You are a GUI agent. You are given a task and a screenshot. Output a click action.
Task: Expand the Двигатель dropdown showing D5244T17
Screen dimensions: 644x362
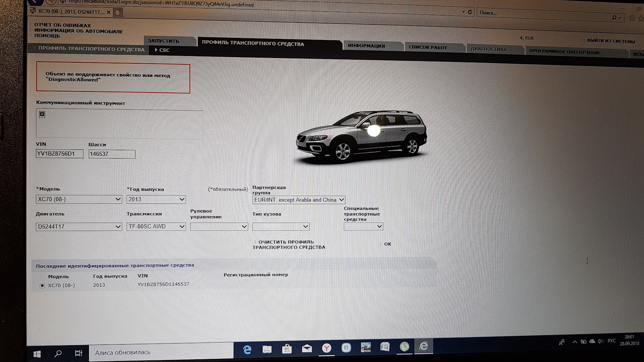click(x=79, y=227)
